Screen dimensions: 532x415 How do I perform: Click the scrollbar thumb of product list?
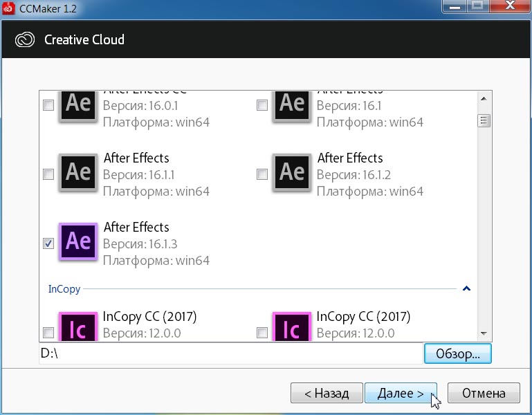pyautogui.click(x=484, y=120)
